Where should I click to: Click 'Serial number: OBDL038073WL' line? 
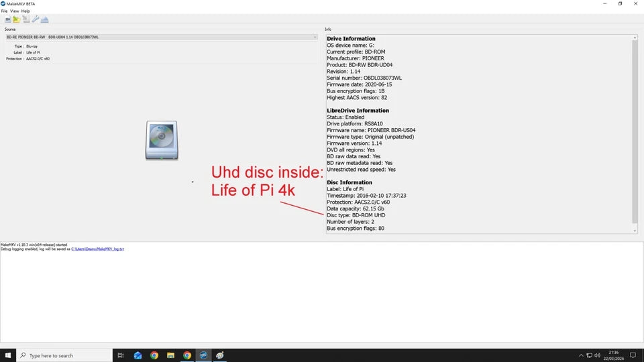364,78
